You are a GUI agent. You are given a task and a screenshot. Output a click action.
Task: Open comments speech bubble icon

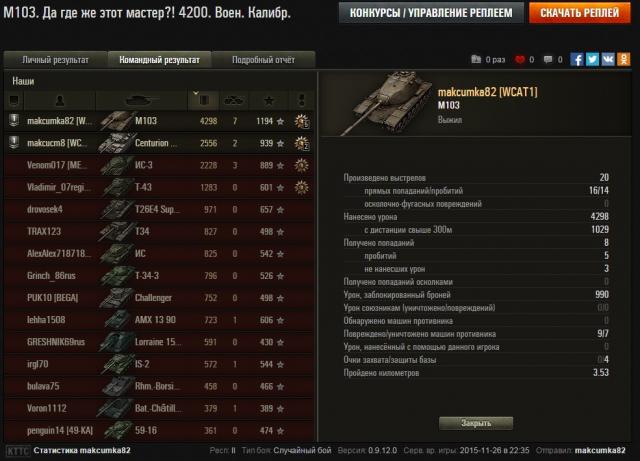[548, 60]
